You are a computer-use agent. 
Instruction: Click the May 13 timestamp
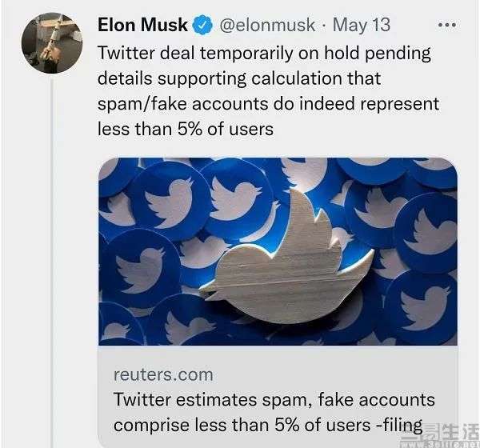click(362, 25)
